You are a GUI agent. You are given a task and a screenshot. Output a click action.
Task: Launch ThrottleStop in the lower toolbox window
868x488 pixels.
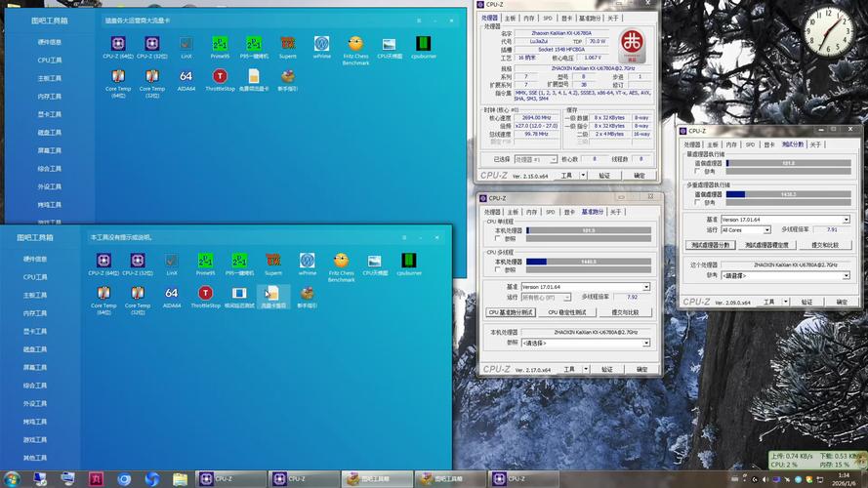click(205, 294)
